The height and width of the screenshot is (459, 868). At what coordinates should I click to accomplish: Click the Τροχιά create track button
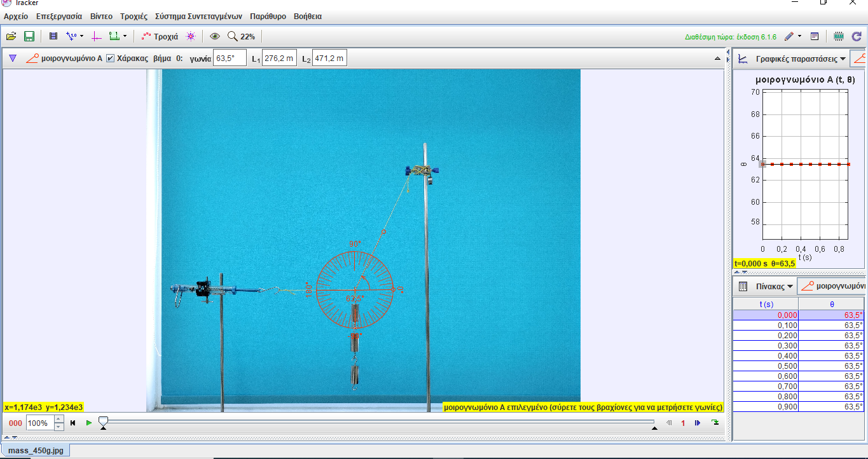(x=160, y=36)
